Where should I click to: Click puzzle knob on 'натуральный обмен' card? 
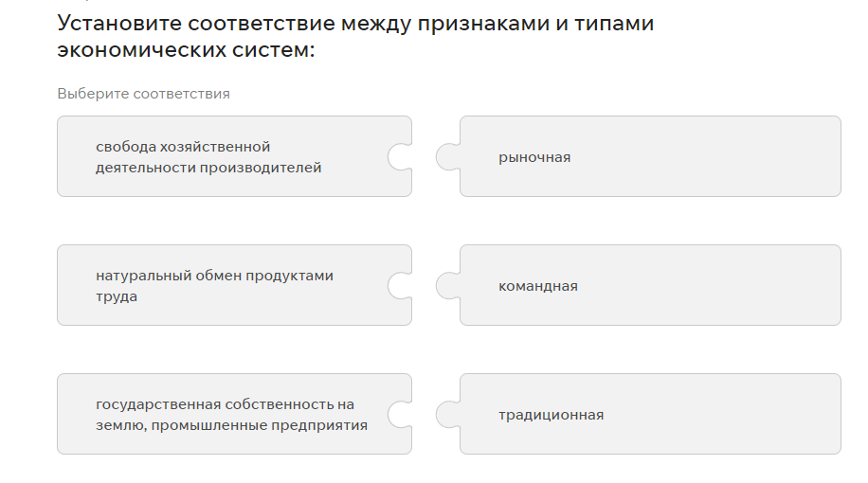[x=401, y=285]
